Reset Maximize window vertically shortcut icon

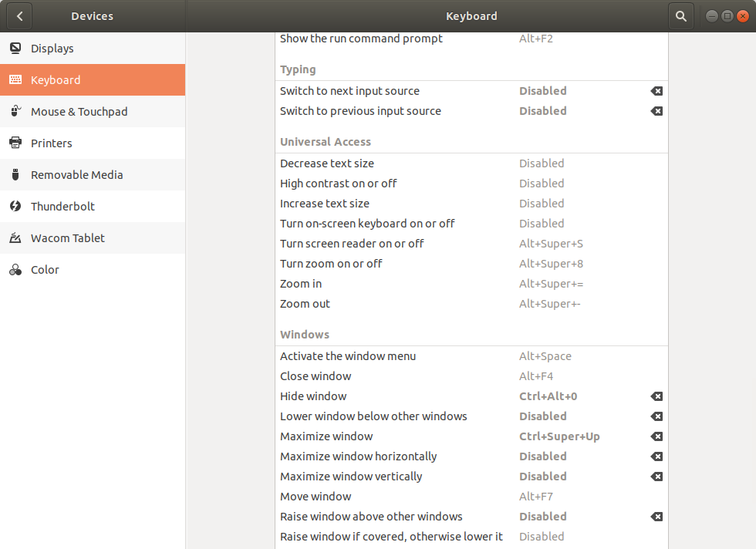(656, 477)
